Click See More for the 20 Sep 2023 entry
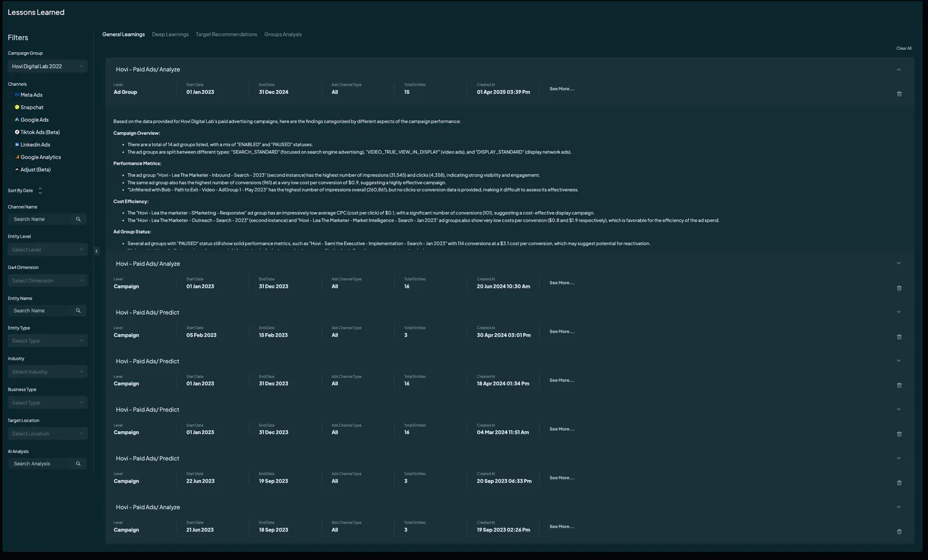 click(x=561, y=478)
